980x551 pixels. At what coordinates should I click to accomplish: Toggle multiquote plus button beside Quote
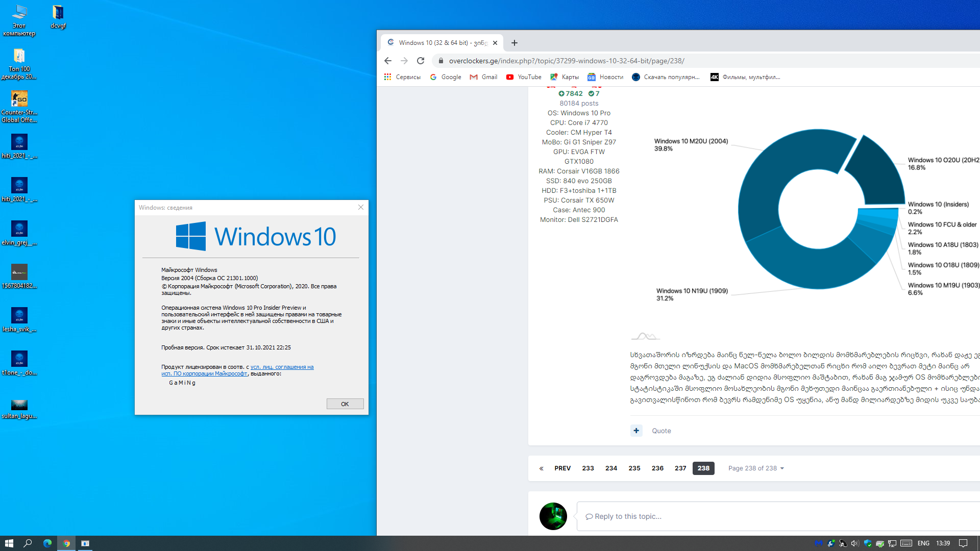[x=636, y=431]
